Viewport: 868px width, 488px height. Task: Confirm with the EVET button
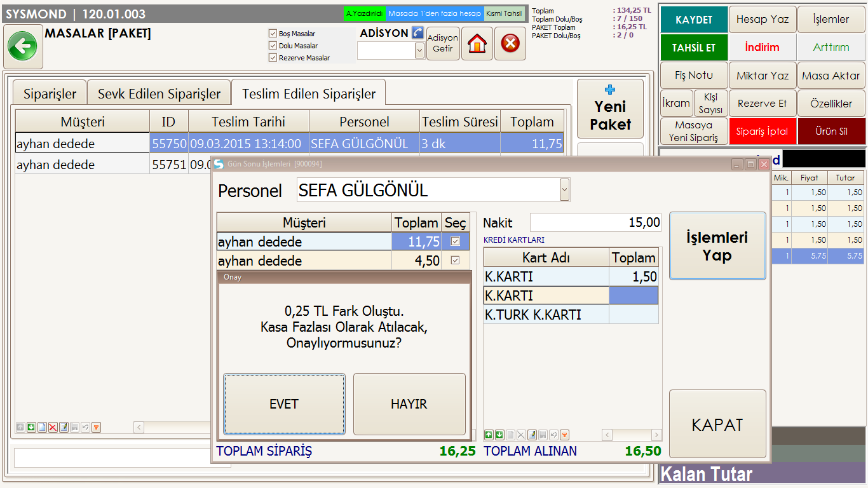pos(284,403)
